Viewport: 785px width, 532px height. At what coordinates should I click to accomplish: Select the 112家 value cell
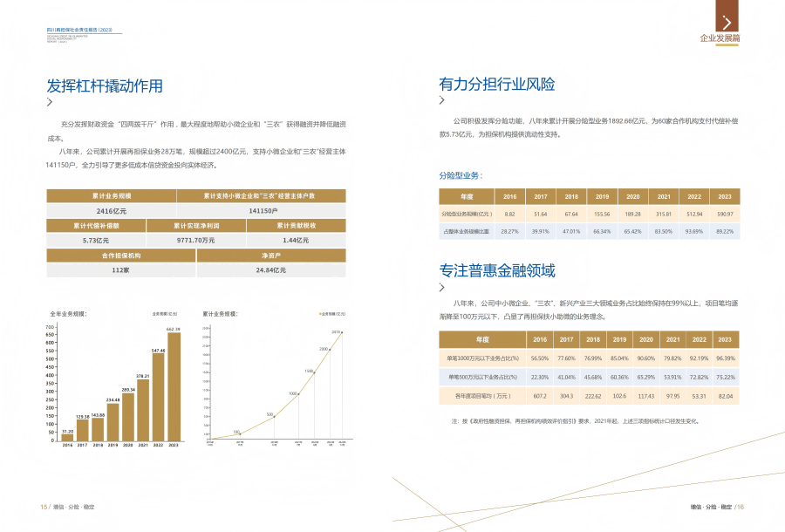pos(121,269)
